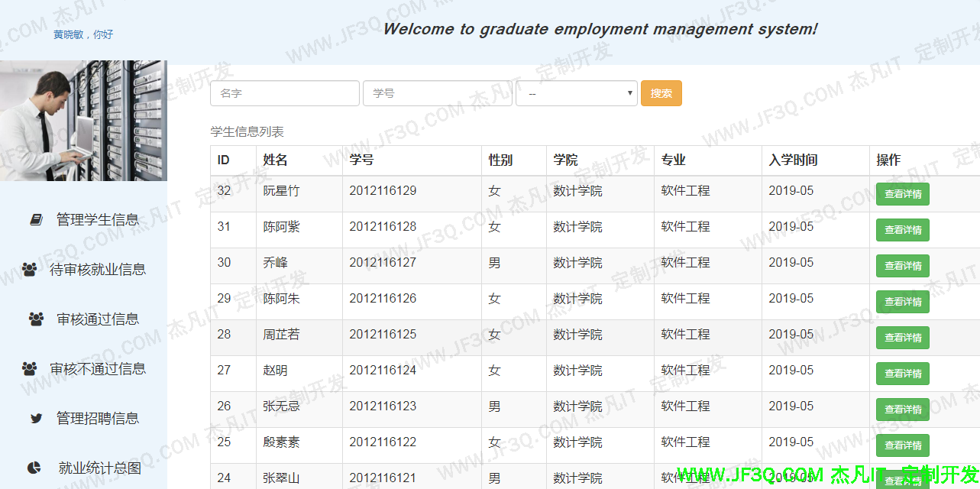Screen dimensions: 980x489
Task: Click into the 学号 student number field
Action: click(x=437, y=93)
